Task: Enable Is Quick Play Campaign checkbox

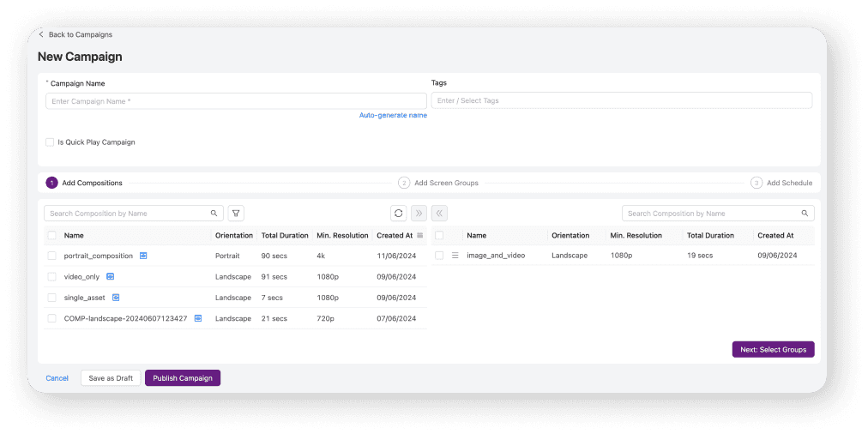Action: click(50, 142)
